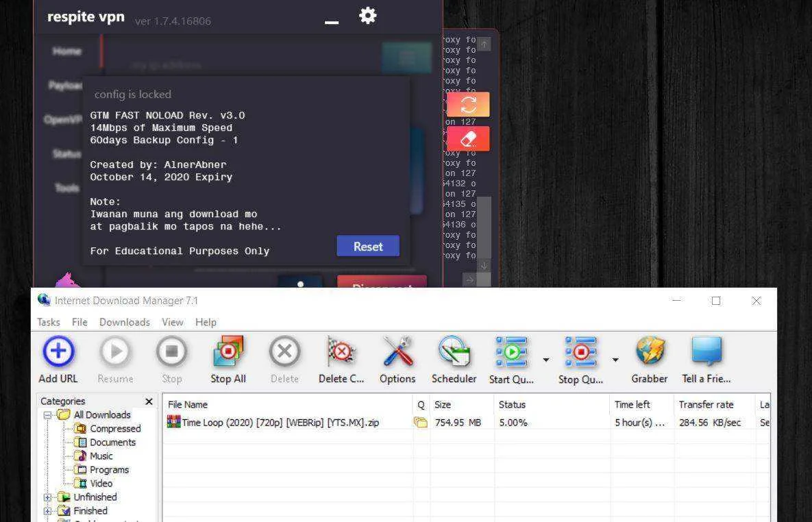Image resolution: width=812 pixels, height=522 pixels.
Task: Click the respite vpn log scrollbar thumb
Action: pyautogui.click(x=484, y=227)
